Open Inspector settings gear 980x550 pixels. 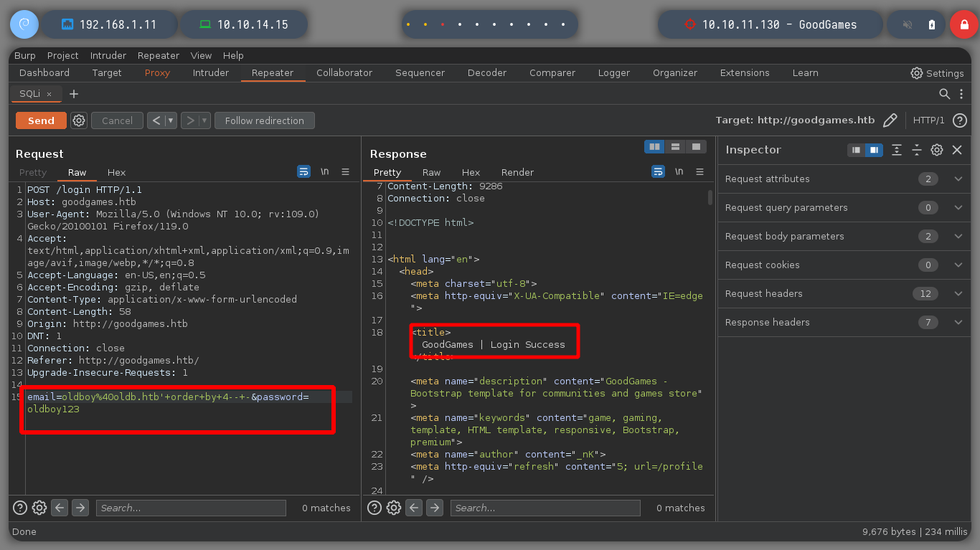(x=937, y=150)
